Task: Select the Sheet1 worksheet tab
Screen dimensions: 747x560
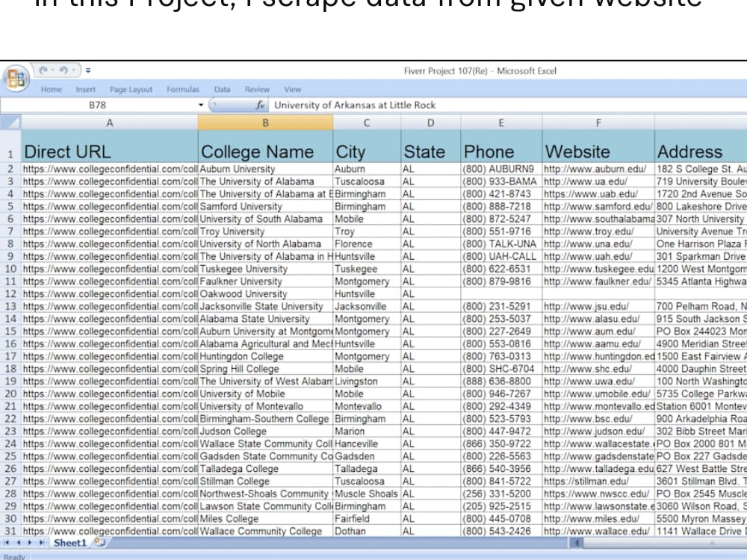Action: point(70,543)
